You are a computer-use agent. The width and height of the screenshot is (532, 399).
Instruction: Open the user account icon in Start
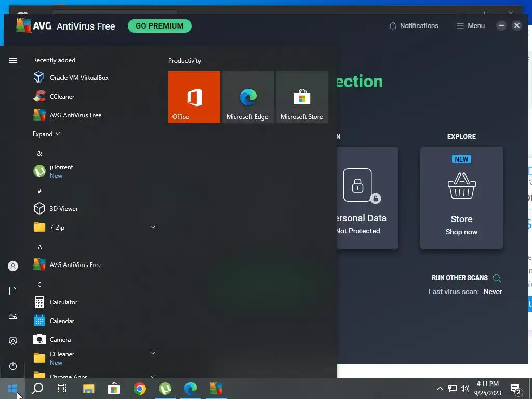[13, 266]
